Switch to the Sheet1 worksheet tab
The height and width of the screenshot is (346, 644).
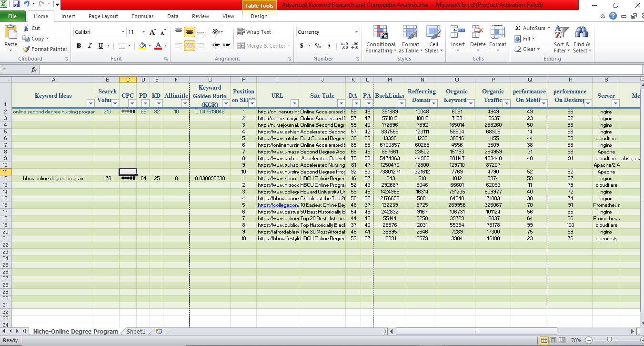[135, 331]
